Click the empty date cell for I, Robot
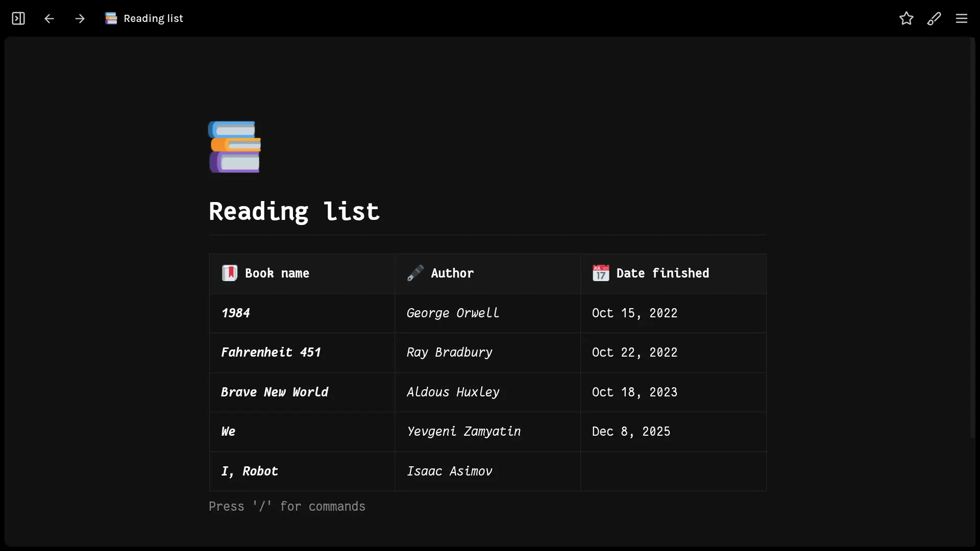Image resolution: width=980 pixels, height=551 pixels. tap(673, 471)
